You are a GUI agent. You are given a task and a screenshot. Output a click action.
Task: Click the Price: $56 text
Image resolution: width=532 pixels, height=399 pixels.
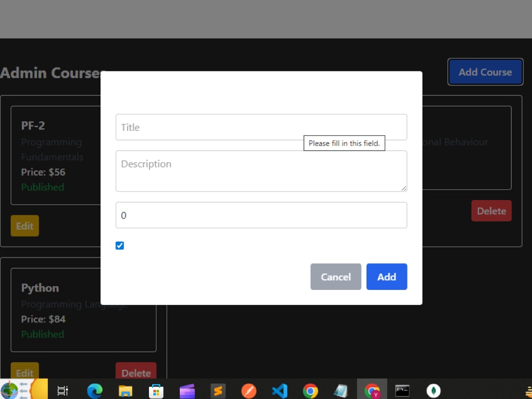click(x=43, y=172)
